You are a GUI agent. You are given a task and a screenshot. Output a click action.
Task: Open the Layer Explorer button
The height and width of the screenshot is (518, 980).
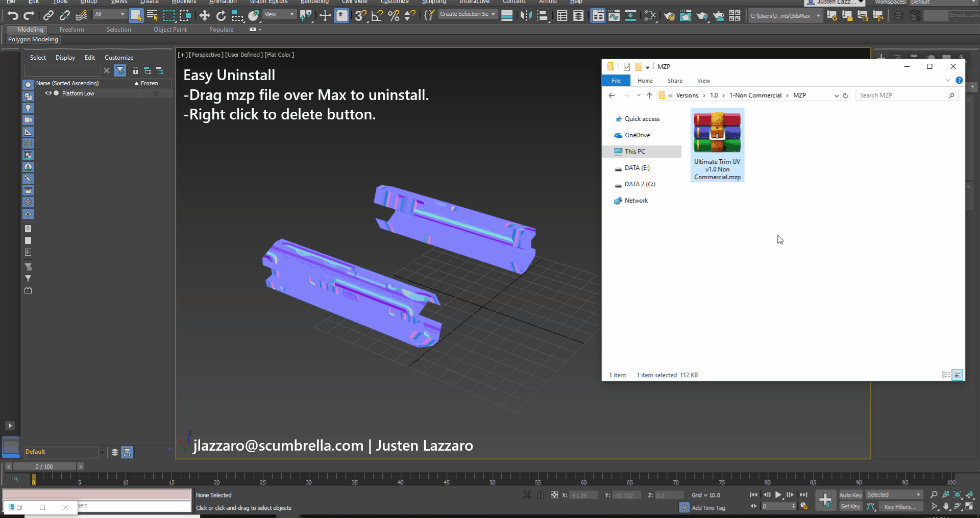tap(578, 15)
